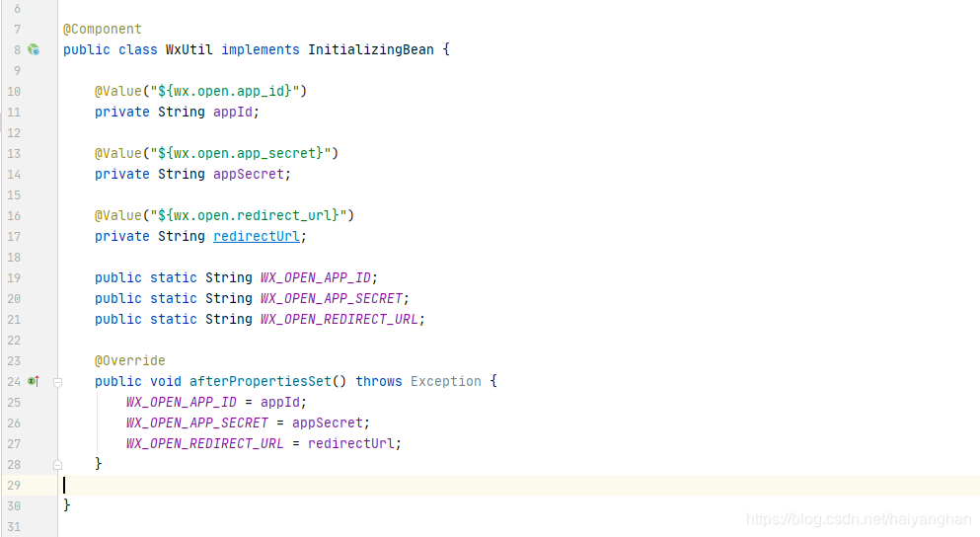Viewport: 980px width, 537px height.
Task: Click the @Value annotation on line 16
Action: (118, 215)
